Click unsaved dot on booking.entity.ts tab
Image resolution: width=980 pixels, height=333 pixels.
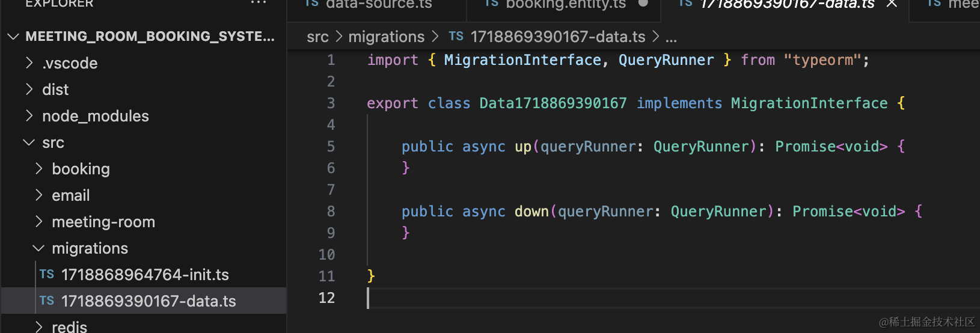[643, 4]
